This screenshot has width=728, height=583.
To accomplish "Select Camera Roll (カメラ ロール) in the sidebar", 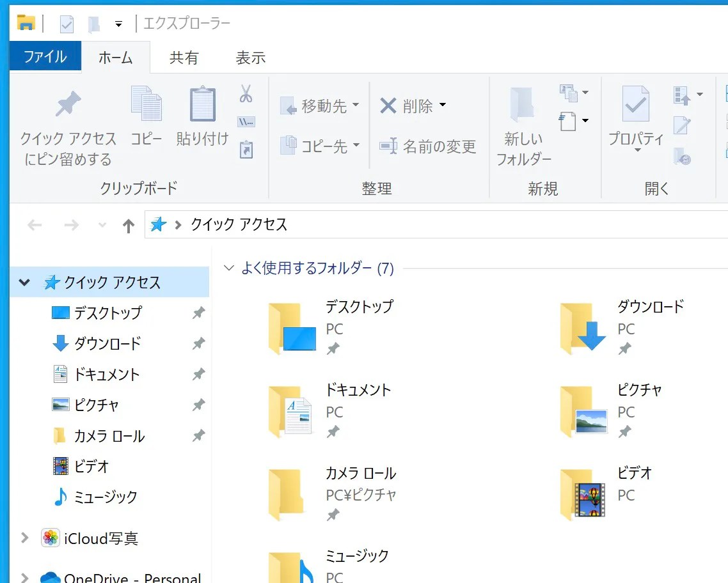I will coord(109,436).
